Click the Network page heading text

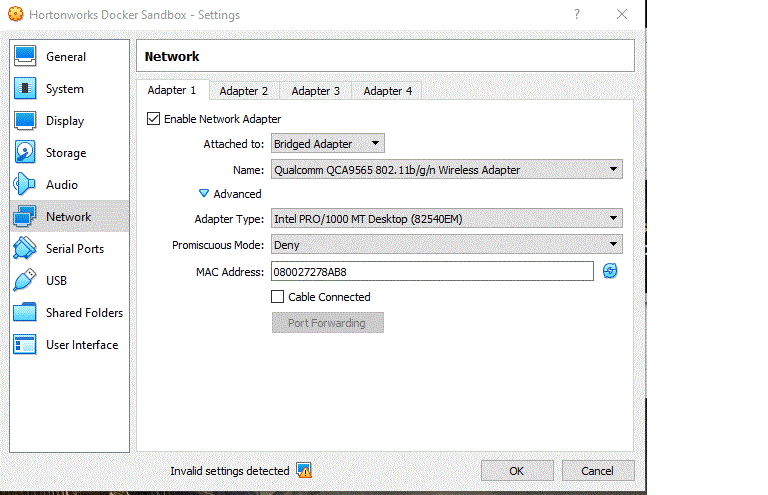[x=172, y=56]
